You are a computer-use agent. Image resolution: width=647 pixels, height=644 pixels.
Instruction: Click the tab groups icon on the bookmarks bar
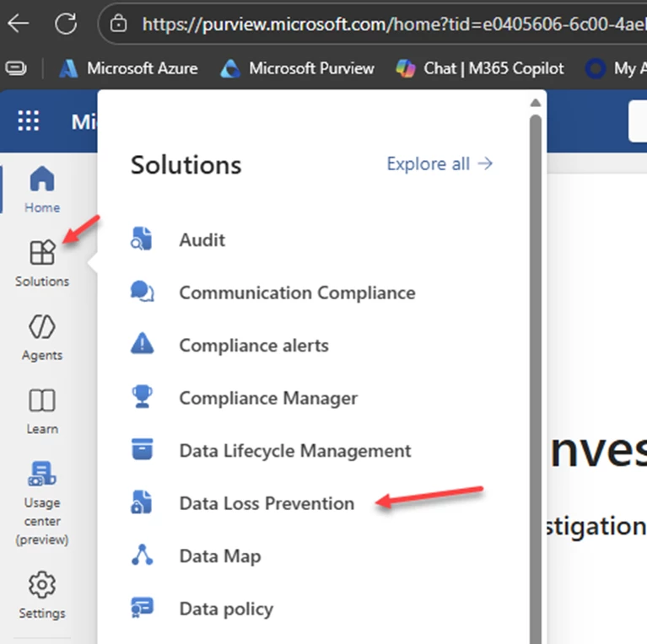pos(16,68)
